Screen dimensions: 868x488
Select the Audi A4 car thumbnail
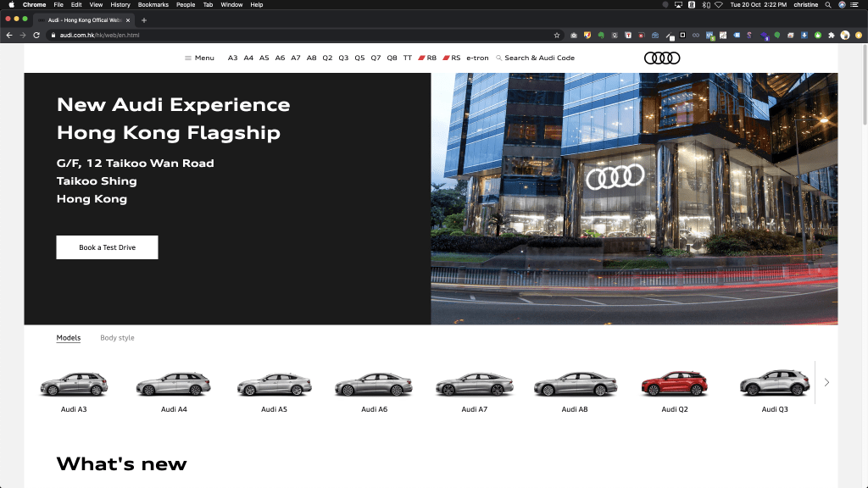[x=174, y=384]
